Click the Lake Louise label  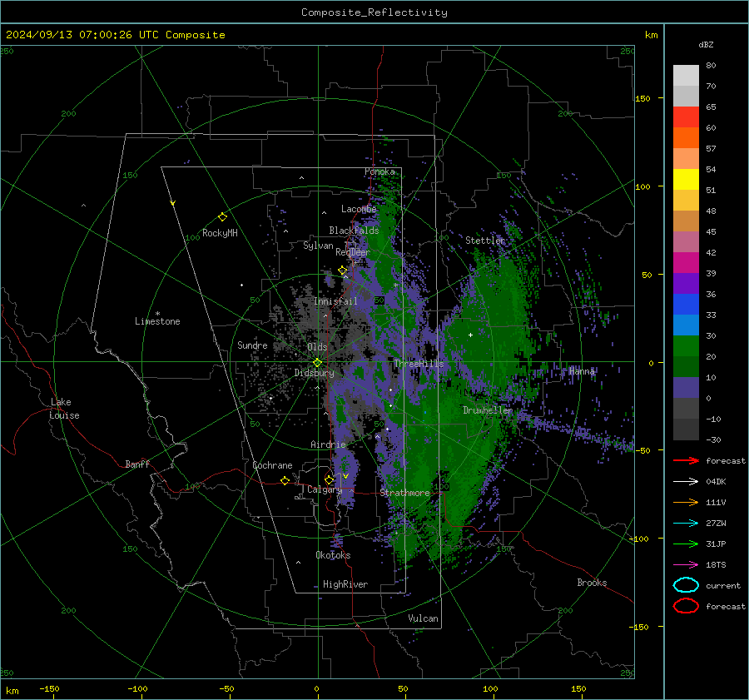click(x=65, y=409)
